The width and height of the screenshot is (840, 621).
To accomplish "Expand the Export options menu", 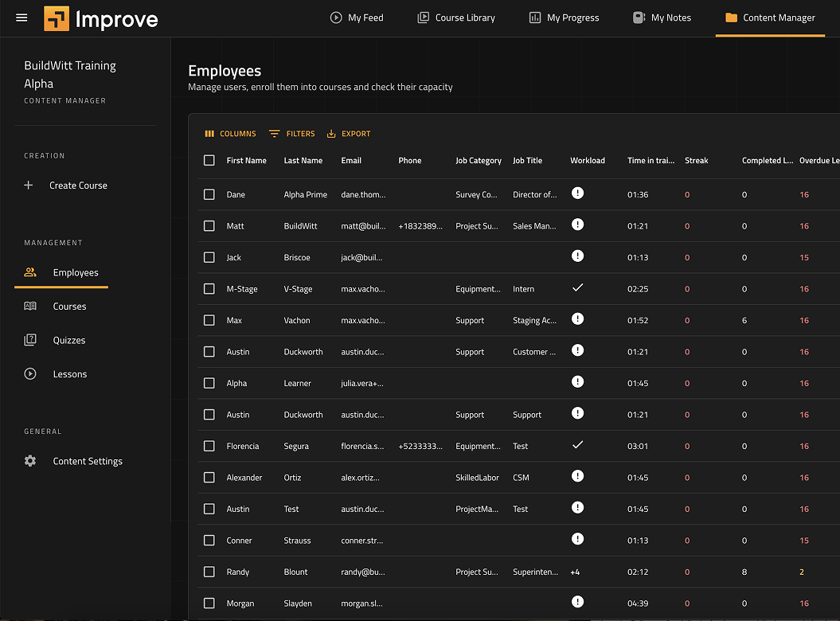I will coord(349,134).
